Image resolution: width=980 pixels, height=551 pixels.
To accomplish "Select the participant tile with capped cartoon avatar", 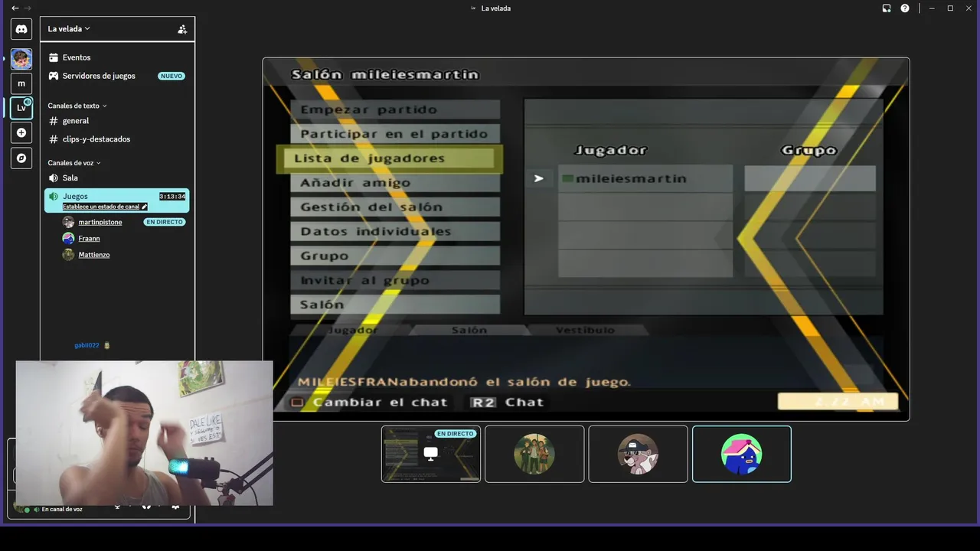I will point(638,454).
